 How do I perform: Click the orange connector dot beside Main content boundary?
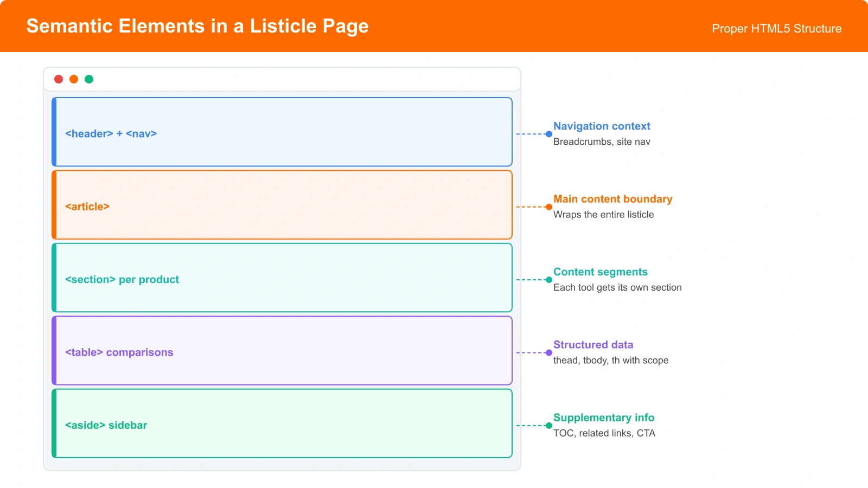548,206
